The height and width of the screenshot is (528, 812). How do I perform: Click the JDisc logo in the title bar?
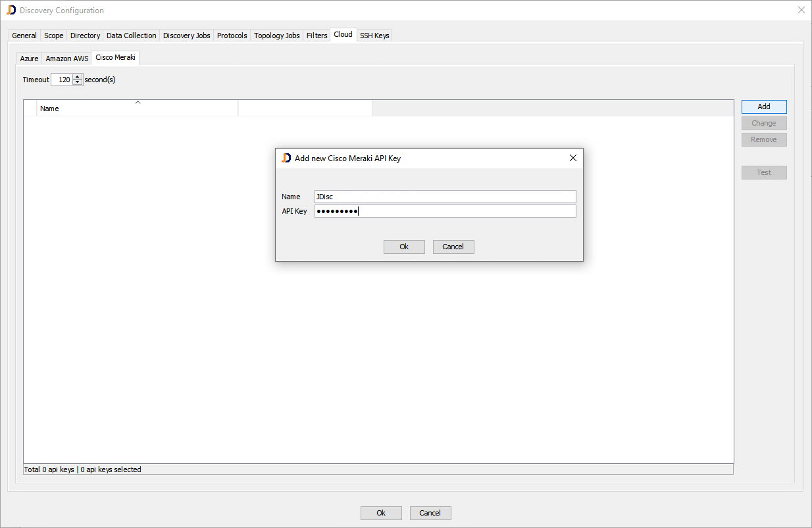(x=12, y=10)
